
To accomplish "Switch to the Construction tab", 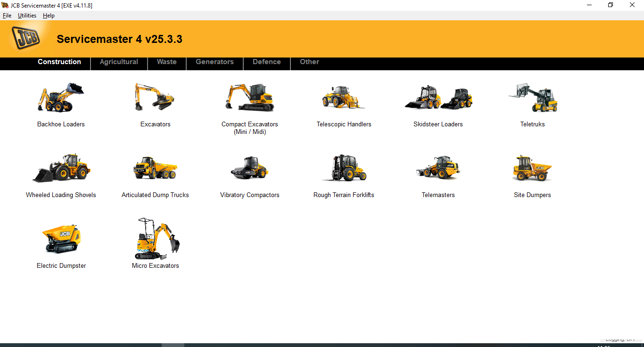I will click(59, 62).
